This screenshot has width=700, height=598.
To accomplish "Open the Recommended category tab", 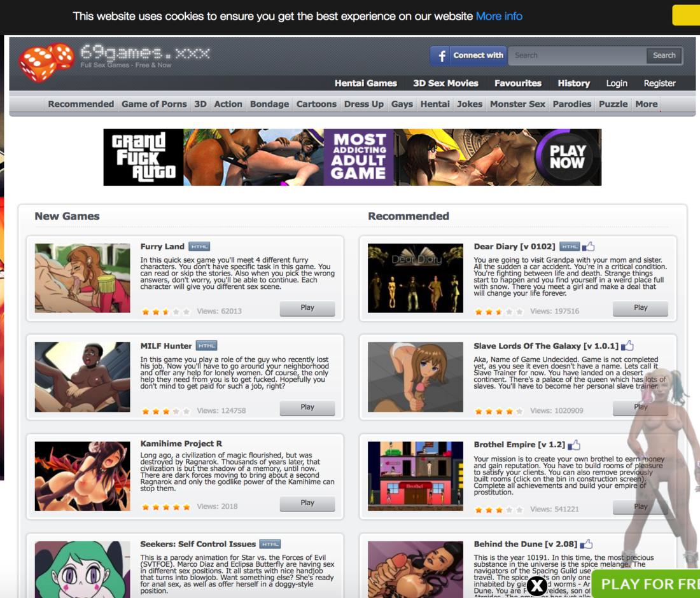I will [81, 104].
